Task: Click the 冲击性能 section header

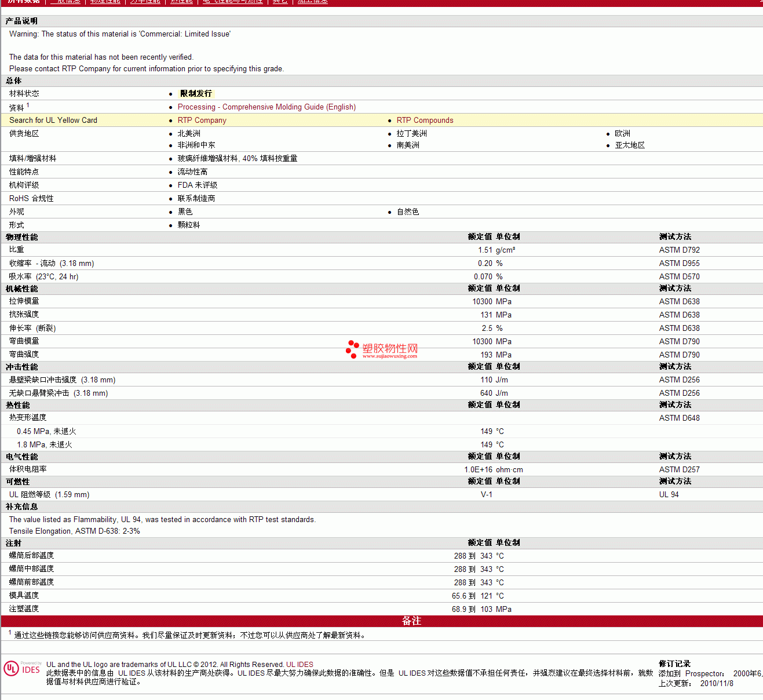Action: click(21, 367)
